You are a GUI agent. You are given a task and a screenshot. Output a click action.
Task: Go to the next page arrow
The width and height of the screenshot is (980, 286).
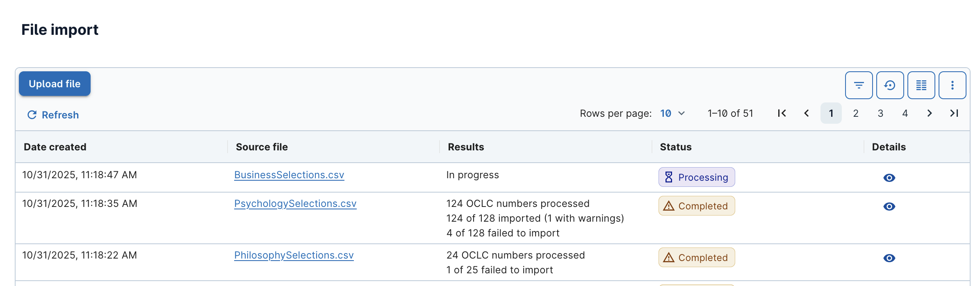(930, 113)
